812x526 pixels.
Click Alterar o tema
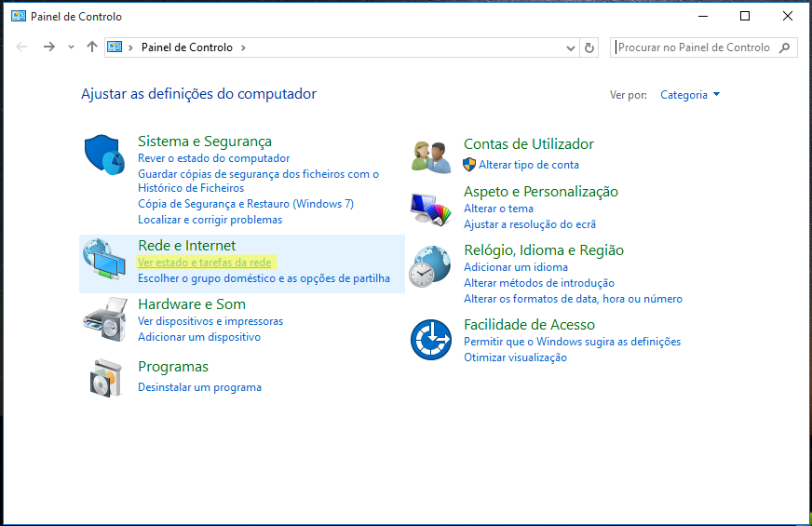(x=498, y=209)
